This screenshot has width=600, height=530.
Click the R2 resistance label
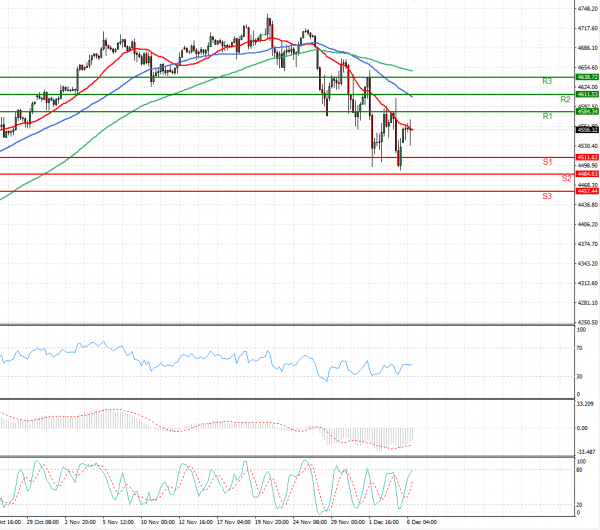(565, 100)
